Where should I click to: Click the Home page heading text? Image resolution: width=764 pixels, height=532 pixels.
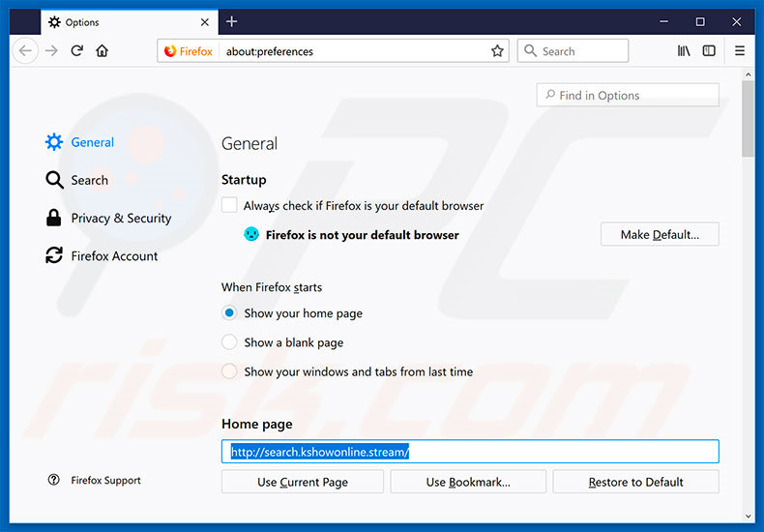(x=257, y=424)
